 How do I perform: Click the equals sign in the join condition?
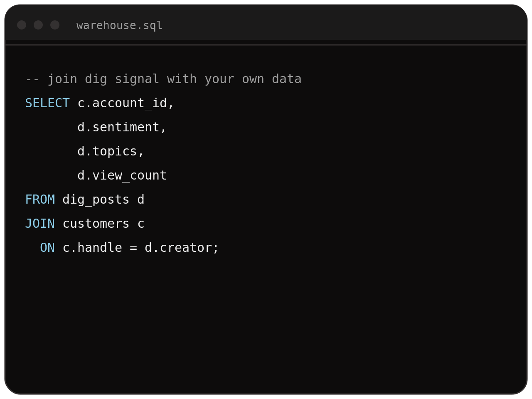click(x=133, y=248)
